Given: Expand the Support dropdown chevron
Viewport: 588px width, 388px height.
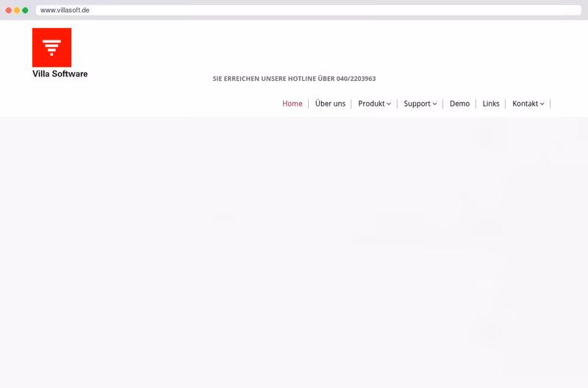Looking at the screenshot, I should click(434, 104).
